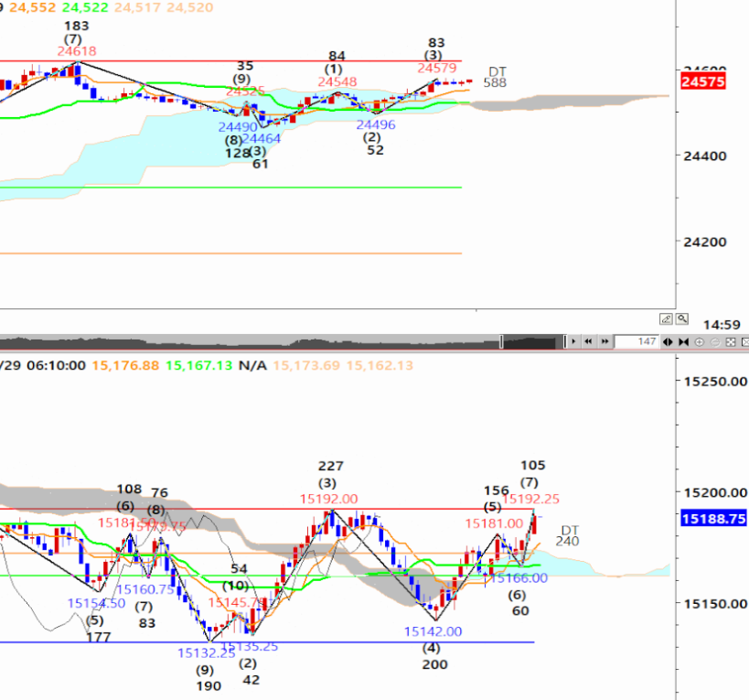Click the double-left rewind arrows button
Viewport: 749px width, 700px height.
pyautogui.click(x=588, y=341)
